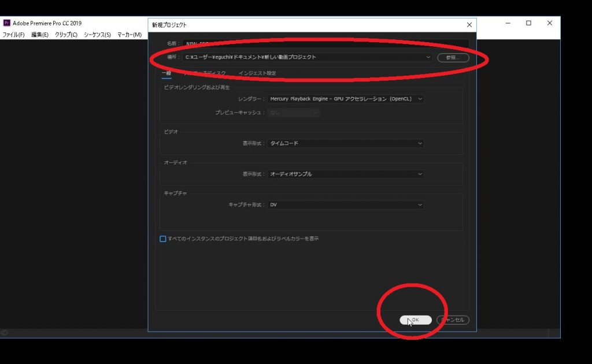The height and width of the screenshot is (364, 592).
Task: Open the 編集(E) menu
Action: tap(40, 35)
